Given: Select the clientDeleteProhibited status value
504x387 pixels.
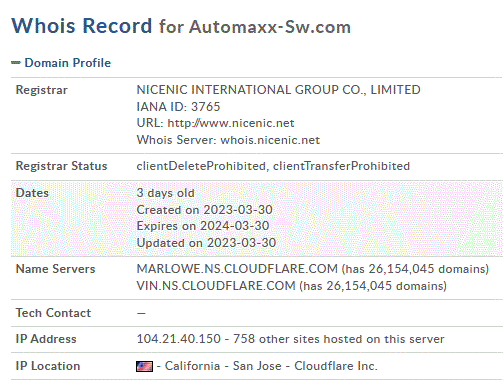Looking at the screenshot, I should coord(201,166).
